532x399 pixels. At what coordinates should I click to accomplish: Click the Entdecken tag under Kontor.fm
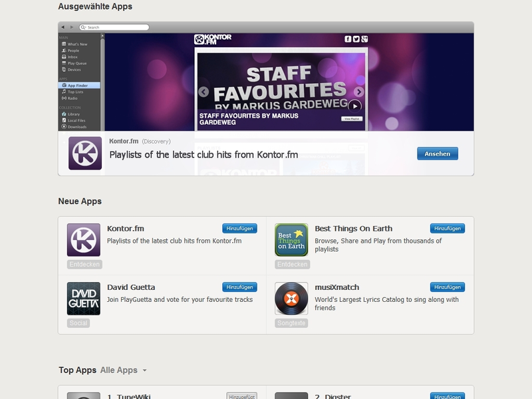coord(84,264)
